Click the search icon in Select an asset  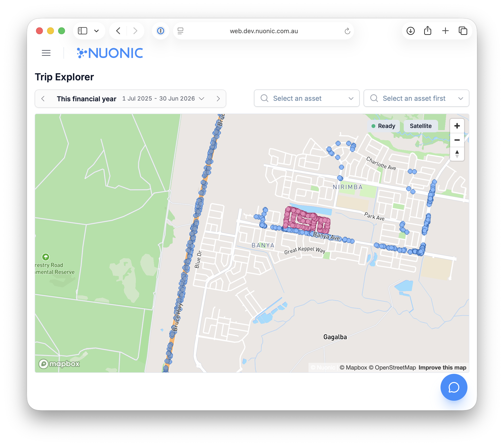pyautogui.click(x=264, y=98)
